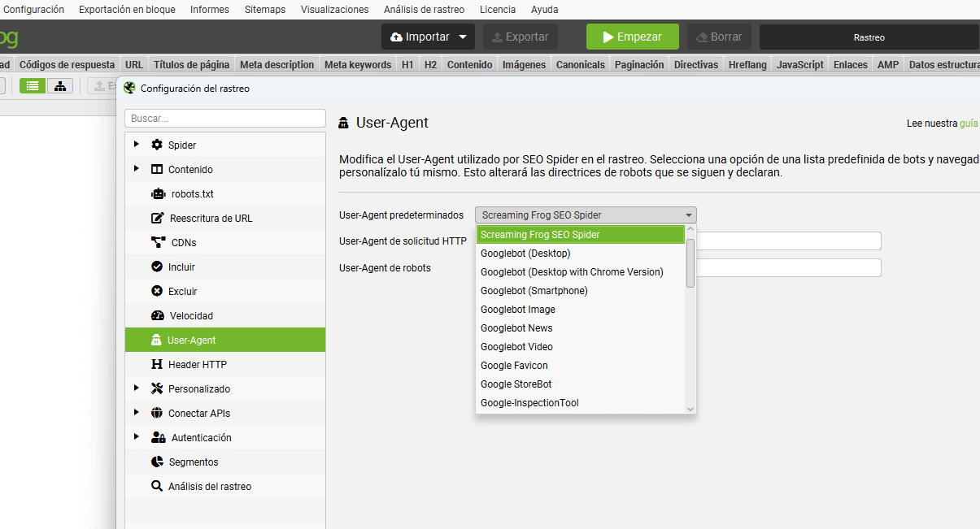Click the robots.txt robot icon
The width and height of the screenshot is (980, 529).
pyautogui.click(x=159, y=193)
